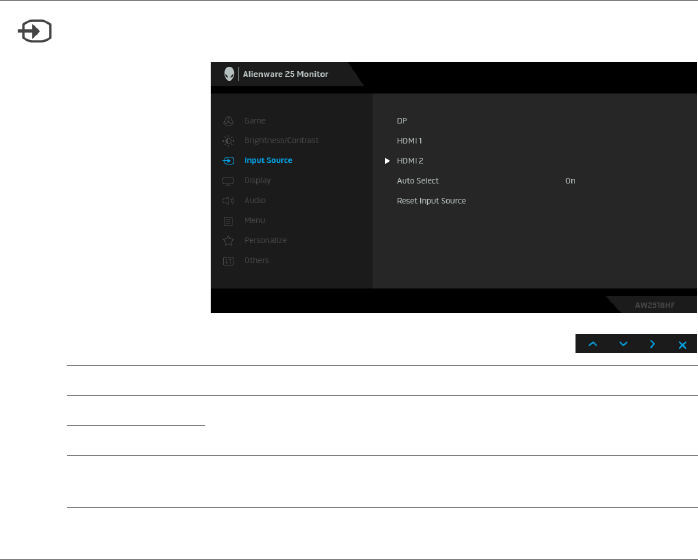Click the Brightness/Contrast sun icon
The width and height of the screenshot is (698, 560).
(x=228, y=141)
